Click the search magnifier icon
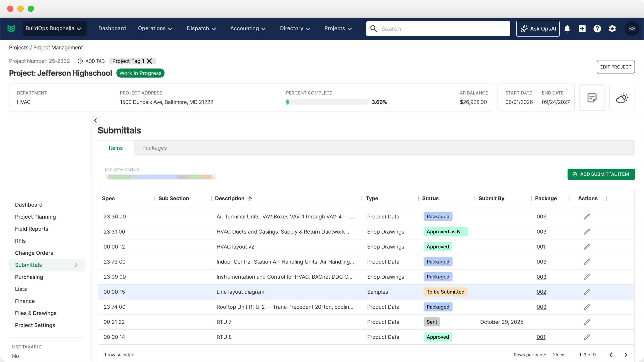 point(374,29)
